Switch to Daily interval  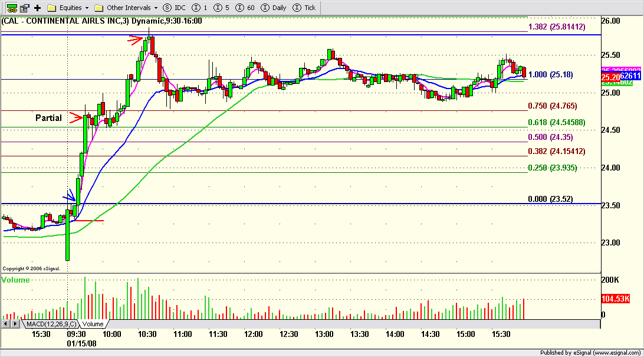[x=274, y=8]
